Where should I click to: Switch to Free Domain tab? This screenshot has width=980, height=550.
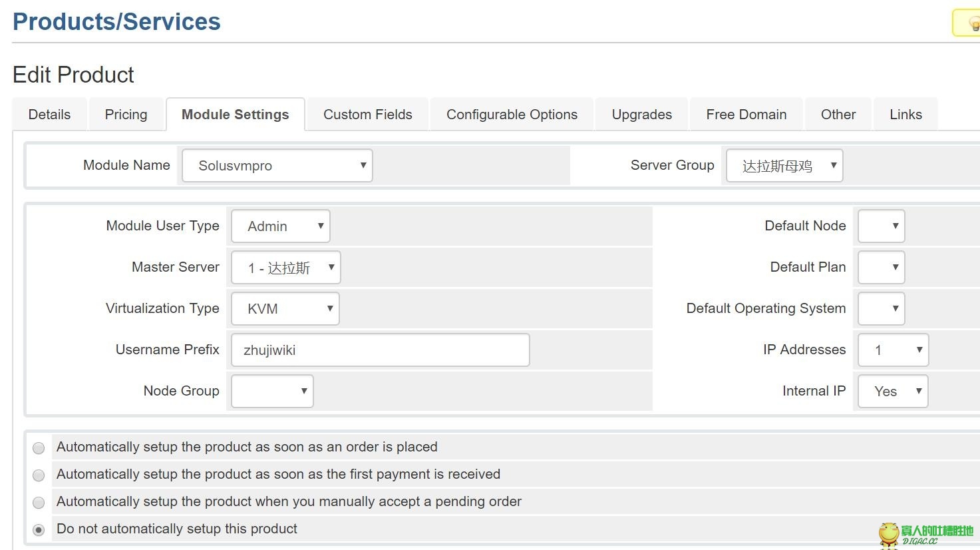(x=746, y=115)
